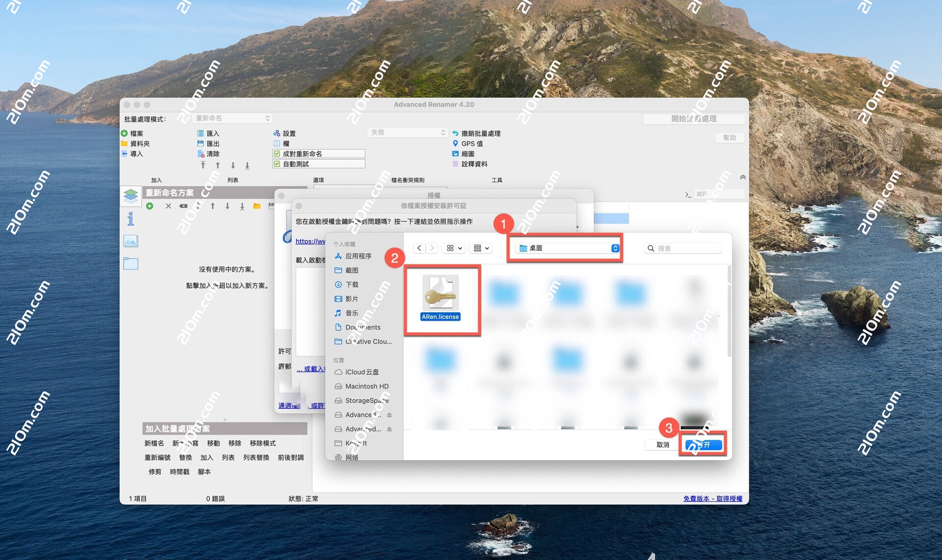
Task: Add a renaming method with the green plus icon
Action: pyautogui.click(x=150, y=206)
